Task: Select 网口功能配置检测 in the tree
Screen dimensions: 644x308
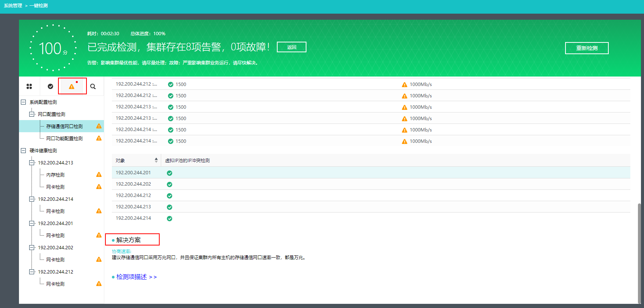Action: (64, 139)
